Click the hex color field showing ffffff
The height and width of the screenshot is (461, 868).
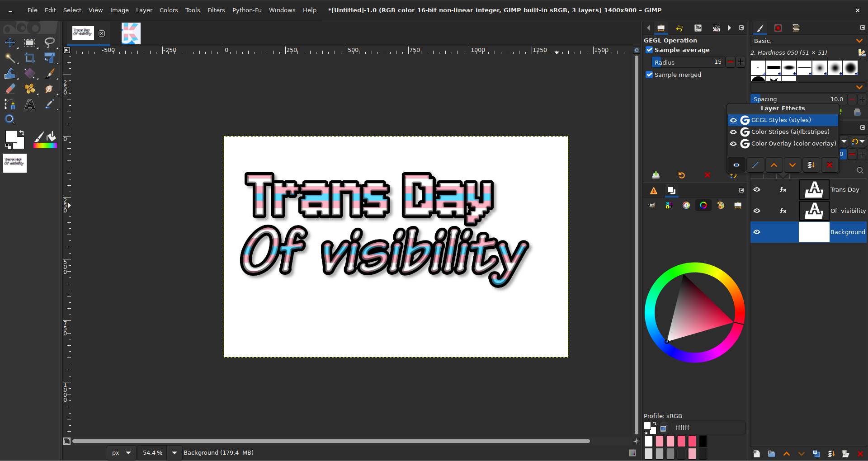click(708, 428)
